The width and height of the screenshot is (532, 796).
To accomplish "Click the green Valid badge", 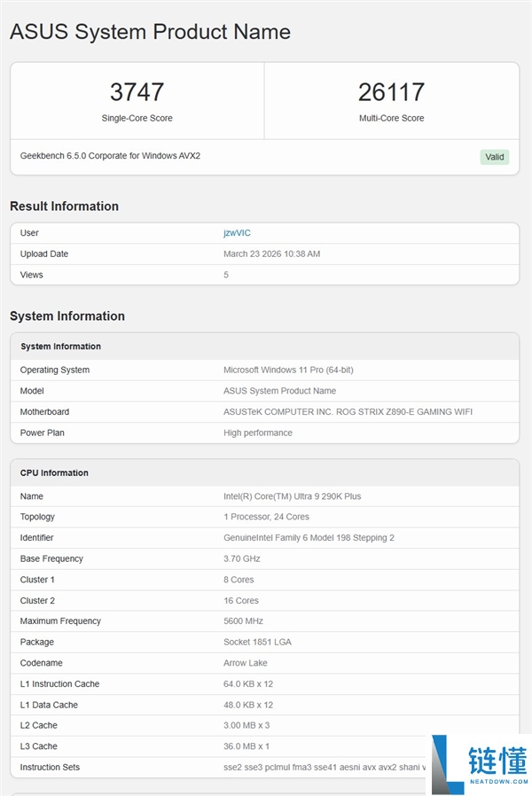I will pos(495,157).
